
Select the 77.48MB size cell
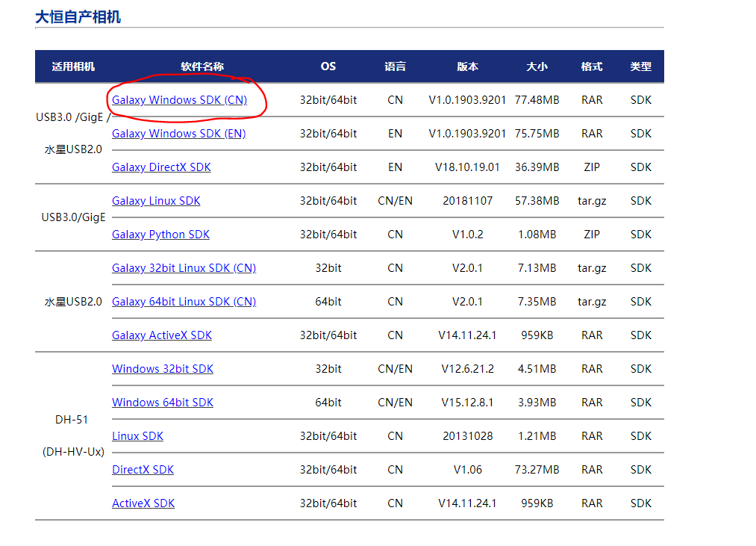pyautogui.click(x=537, y=100)
